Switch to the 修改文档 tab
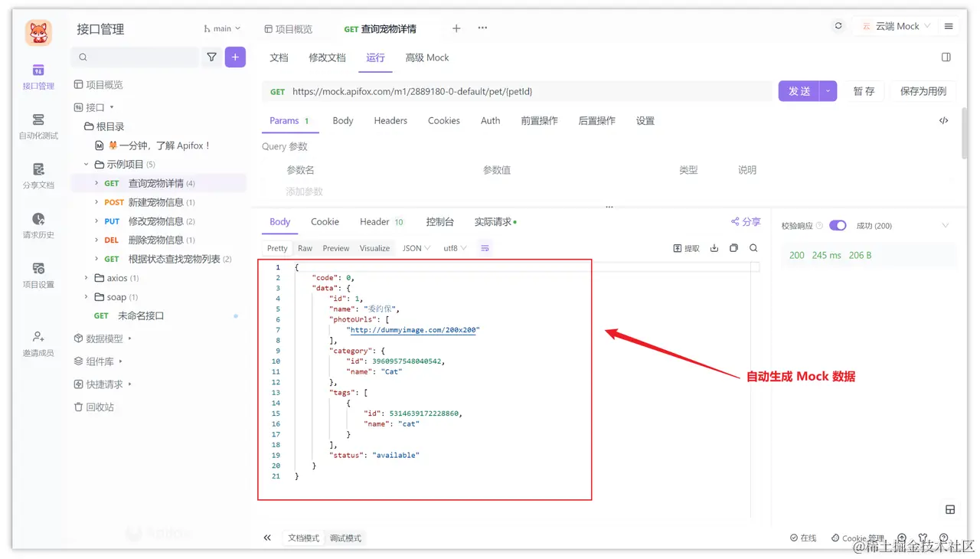This screenshot has height=559, width=980. (327, 57)
